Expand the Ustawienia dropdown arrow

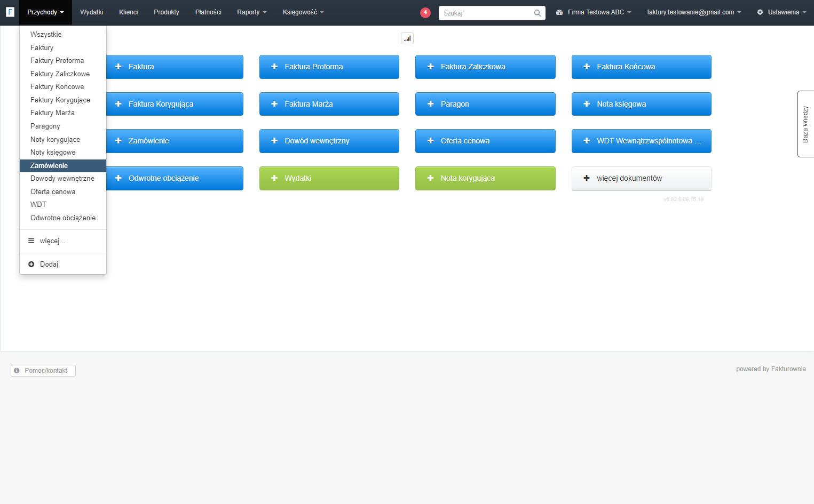(804, 12)
